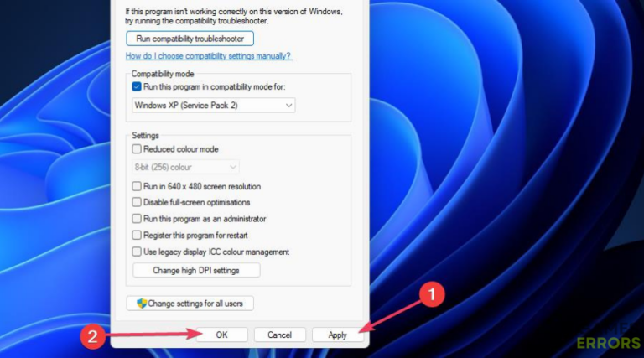Click shield icon on Change settings for all users
The image size is (644, 358).
click(x=142, y=304)
